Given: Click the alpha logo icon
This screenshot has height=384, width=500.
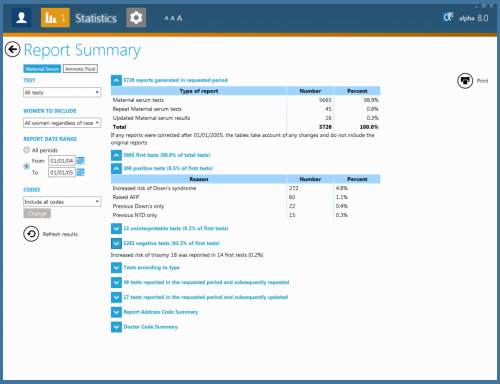Looking at the screenshot, I should pyautogui.click(x=448, y=17).
